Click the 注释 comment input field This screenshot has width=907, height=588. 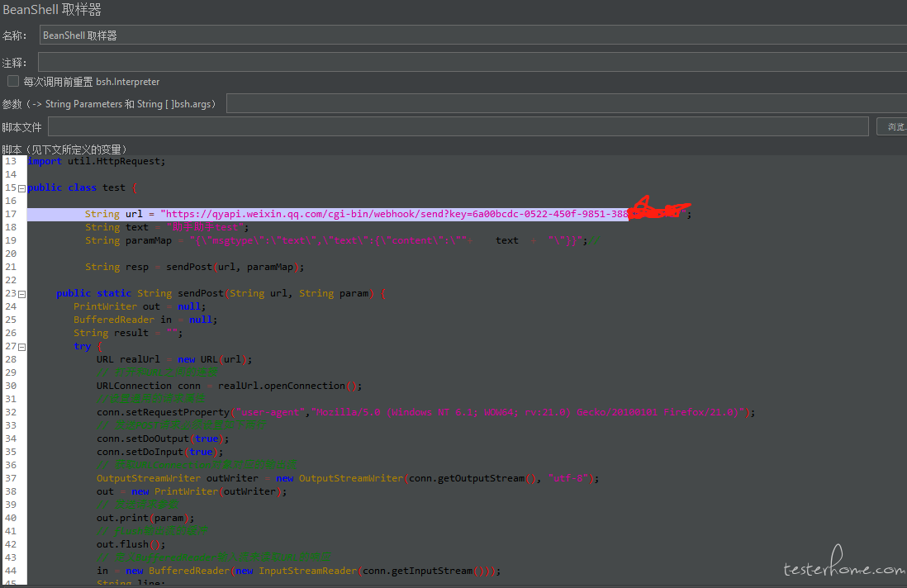(x=472, y=62)
